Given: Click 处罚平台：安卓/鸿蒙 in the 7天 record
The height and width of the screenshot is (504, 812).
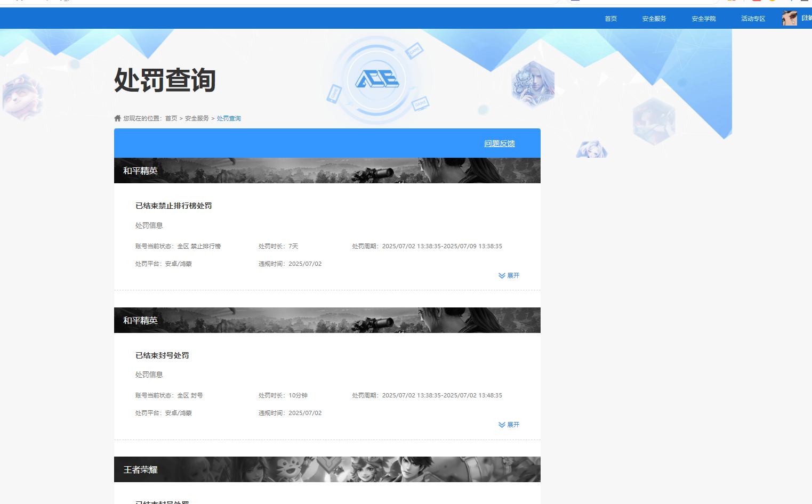Looking at the screenshot, I should 164,264.
